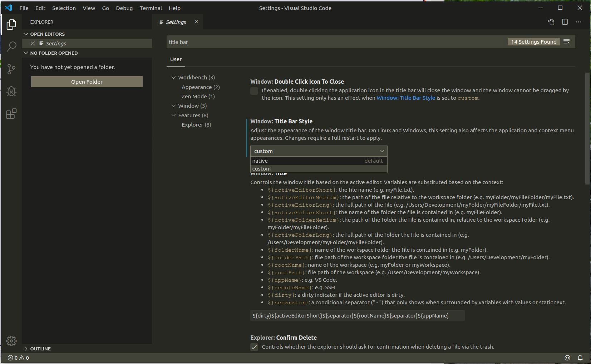Open More Actions ellipsis in editor
The image size is (591, 364).
(578, 22)
